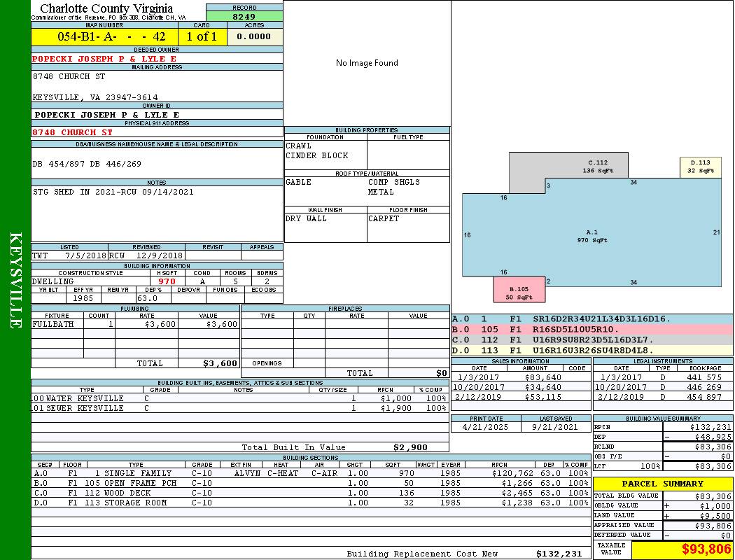This screenshot has height=560, width=735.
Task: Click D.113 32 SqFt sketch area
Action: (x=700, y=167)
